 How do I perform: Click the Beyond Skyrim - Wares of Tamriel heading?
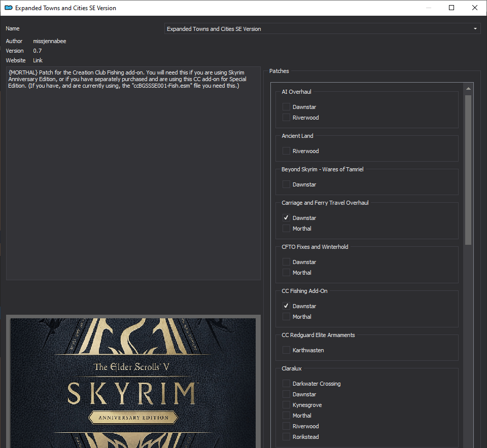click(x=323, y=169)
